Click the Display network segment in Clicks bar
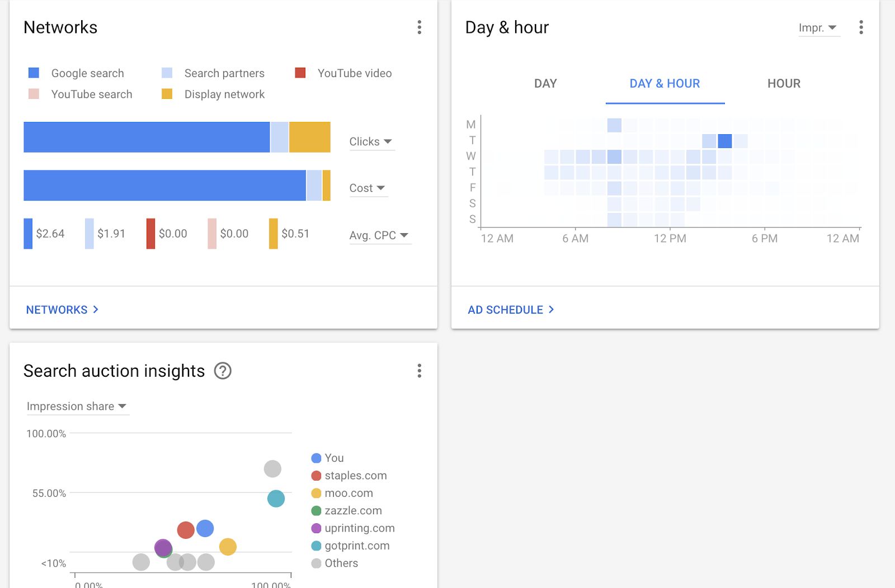Image resolution: width=895 pixels, height=588 pixels. [310, 137]
